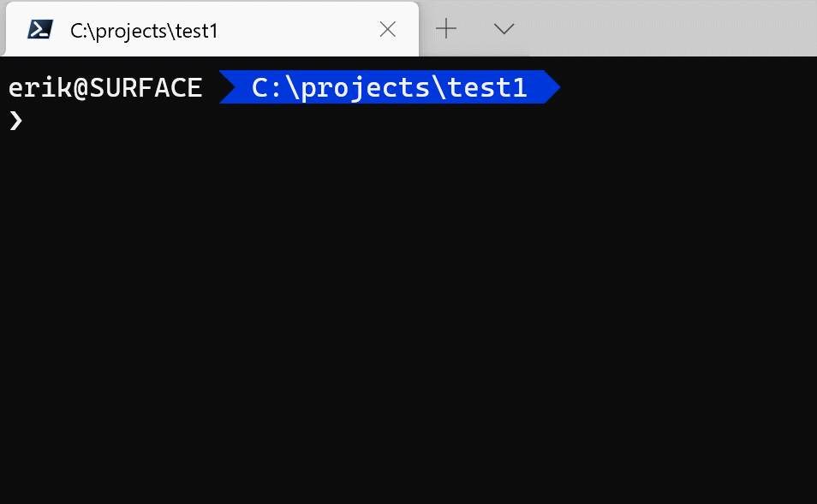
Task: Click the empty command line after the prompt
Action: point(257,121)
